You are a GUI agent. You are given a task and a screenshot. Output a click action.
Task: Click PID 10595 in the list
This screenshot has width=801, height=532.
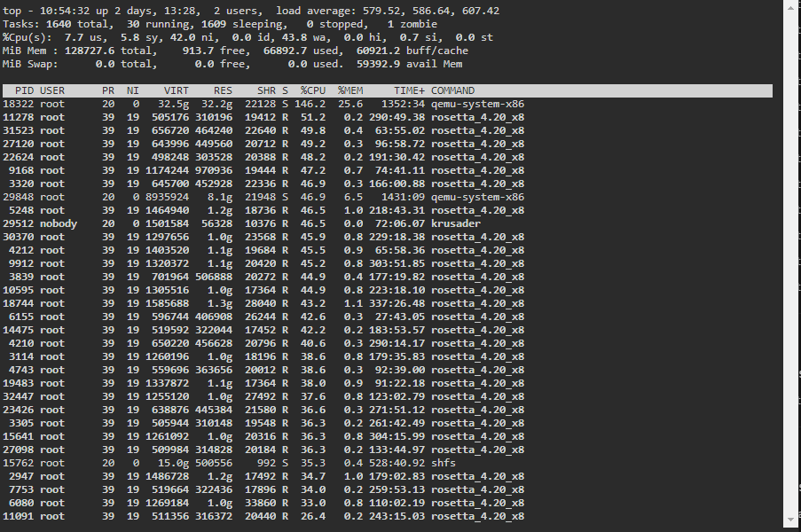(19, 289)
